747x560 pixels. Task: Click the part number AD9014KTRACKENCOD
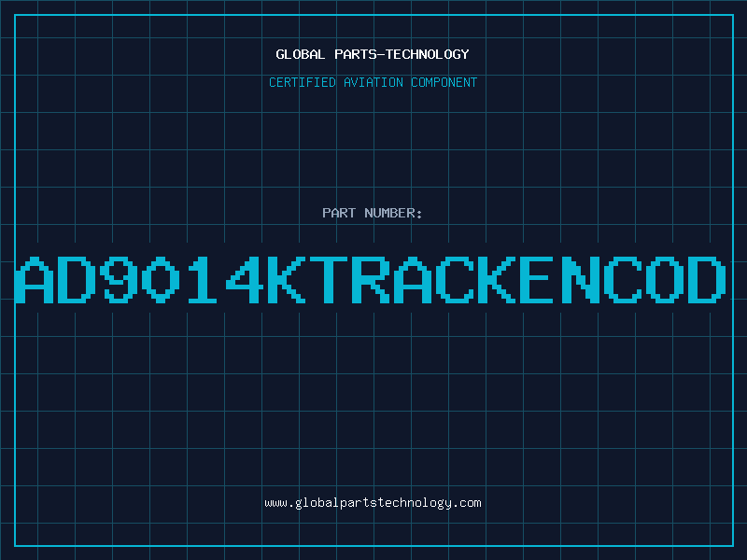point(371,279)
